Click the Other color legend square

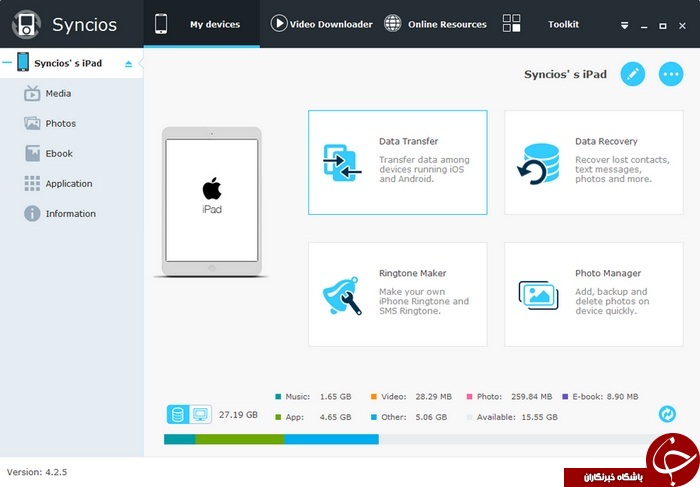click(374, 417)
